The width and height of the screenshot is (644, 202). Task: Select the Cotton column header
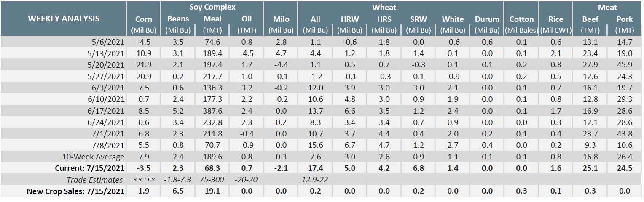pyautogui.click(x=521, y=19)
